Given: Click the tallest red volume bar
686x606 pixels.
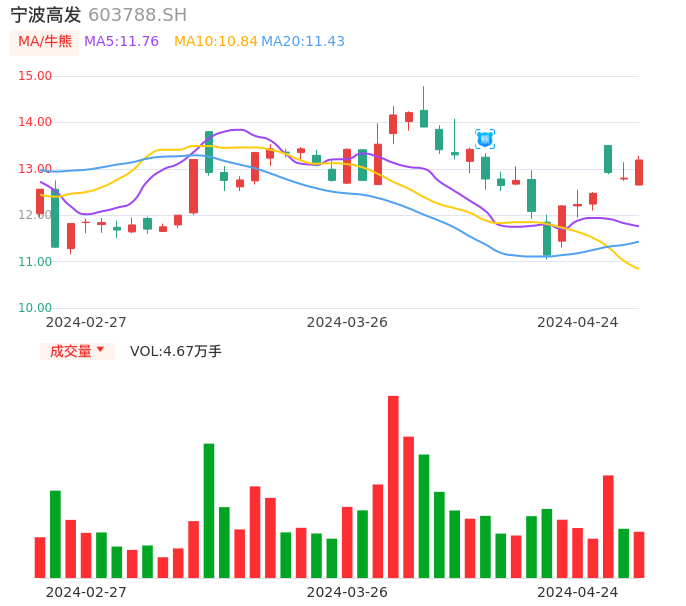Looking at the screenshot, I should pos(393,487).
